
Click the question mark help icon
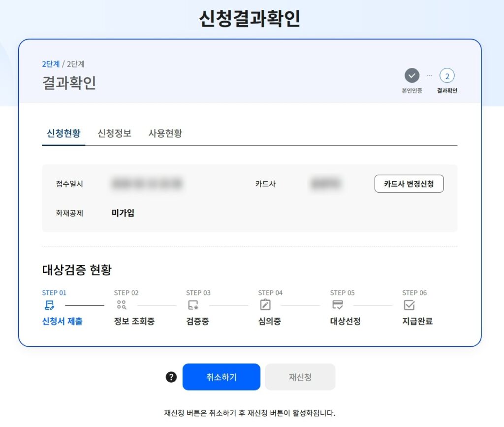[x=171, y=377]
